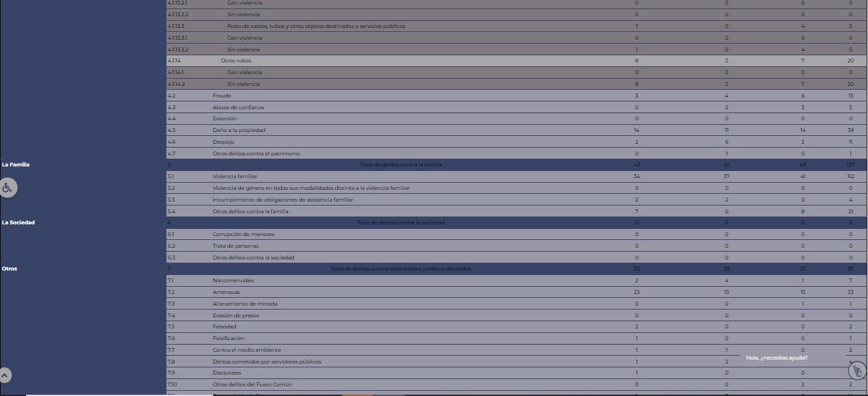Click 'Total de delitos contra la familia' header

pyautogui.click(x=401, y=165)
